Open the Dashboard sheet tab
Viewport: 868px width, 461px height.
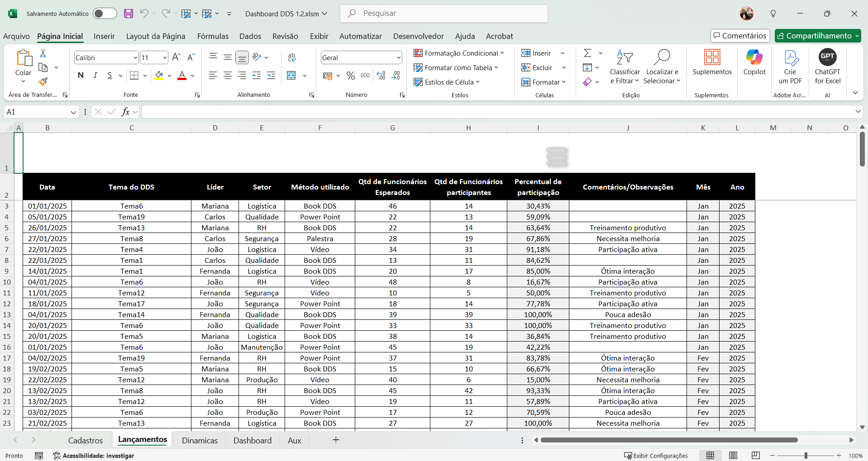click(x=253, y=440)
